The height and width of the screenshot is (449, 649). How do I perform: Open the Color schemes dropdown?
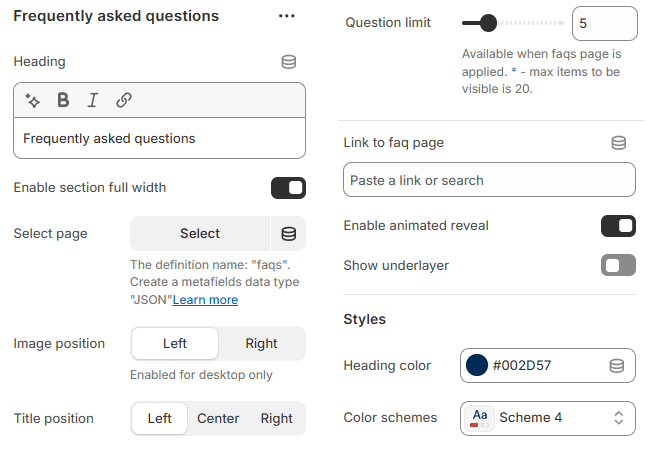tap(548, 418)
